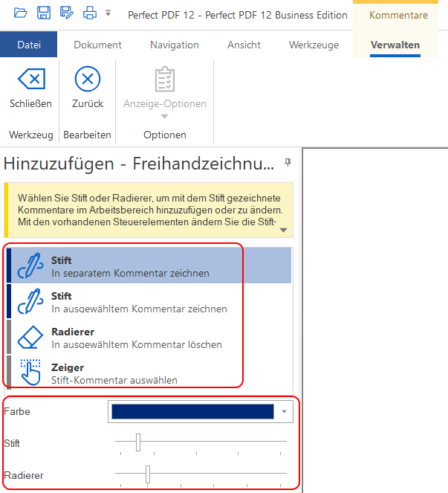Select Stift: In ausgewähltem Kommentar zeichnen
The height and width of the screenshot is (493, 448).
pos(149,301)
